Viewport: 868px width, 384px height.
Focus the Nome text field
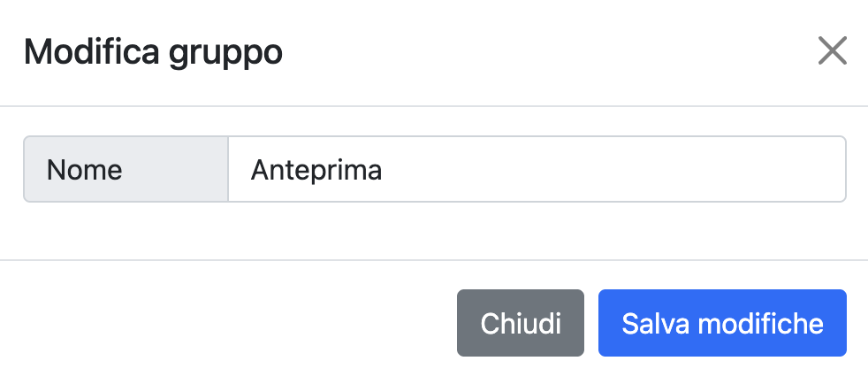(x=537, y=169)
